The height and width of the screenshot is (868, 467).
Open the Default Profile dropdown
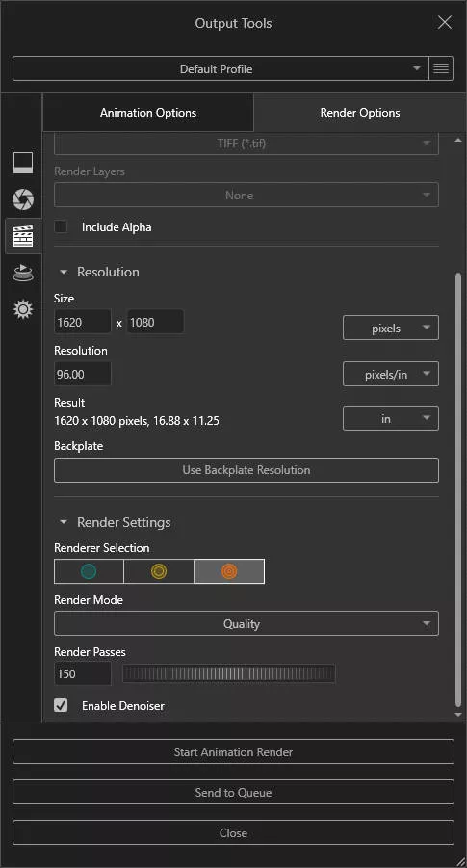[221, 68]
